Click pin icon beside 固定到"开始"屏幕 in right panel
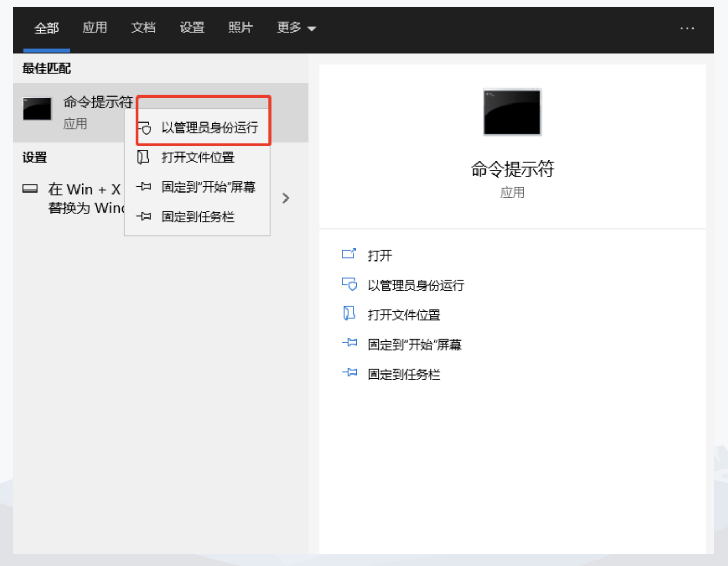 349,343
